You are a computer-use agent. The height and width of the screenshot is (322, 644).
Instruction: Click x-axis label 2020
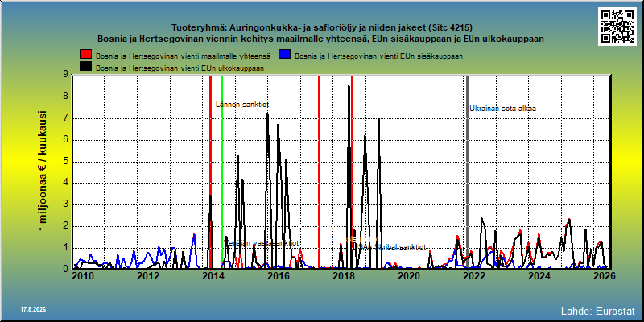point(410,276)
